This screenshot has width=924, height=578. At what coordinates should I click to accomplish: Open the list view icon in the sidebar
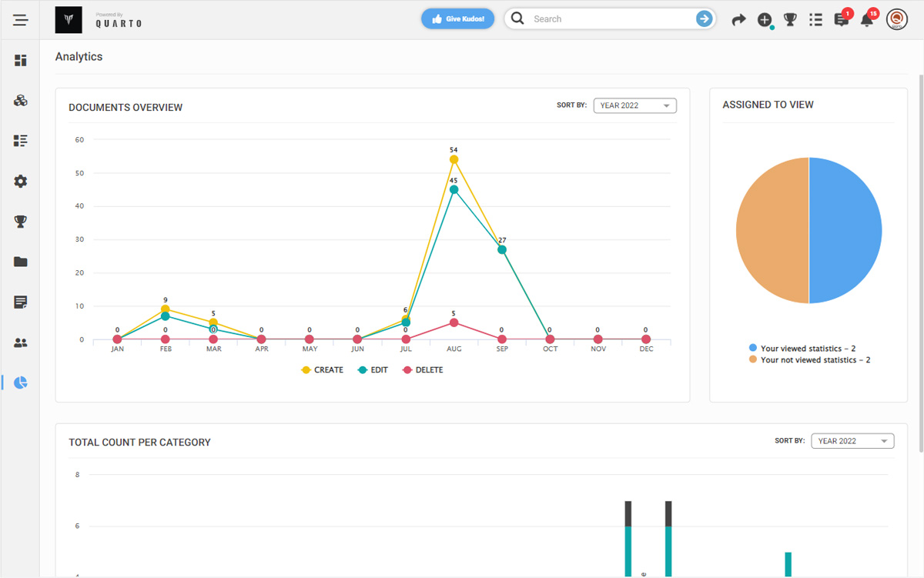pos(21,141)
